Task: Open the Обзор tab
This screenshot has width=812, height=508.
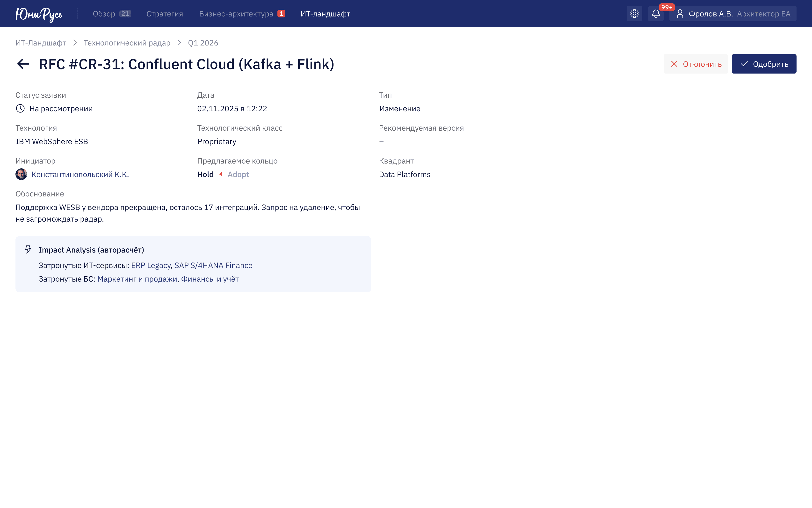Action: pos(104,14)
